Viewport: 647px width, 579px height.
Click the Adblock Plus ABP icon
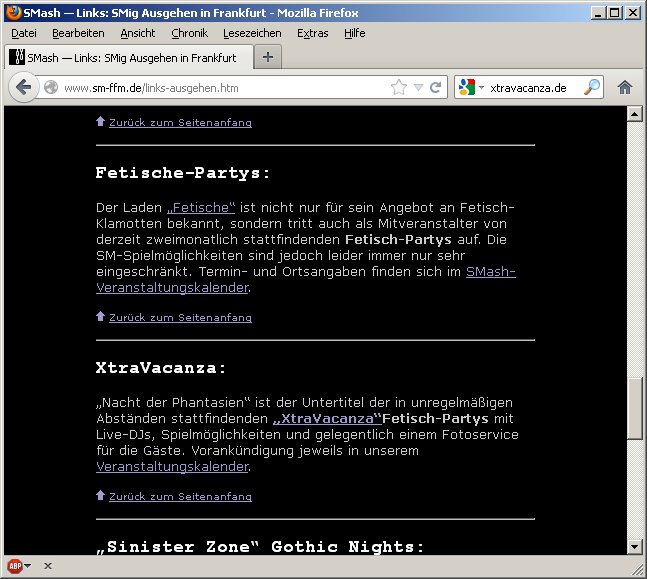[15, 566]
